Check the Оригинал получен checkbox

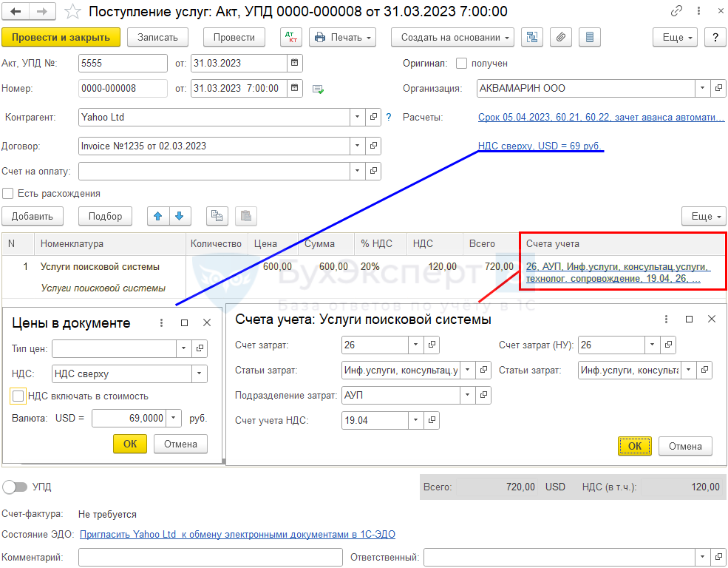click(462, 64)
